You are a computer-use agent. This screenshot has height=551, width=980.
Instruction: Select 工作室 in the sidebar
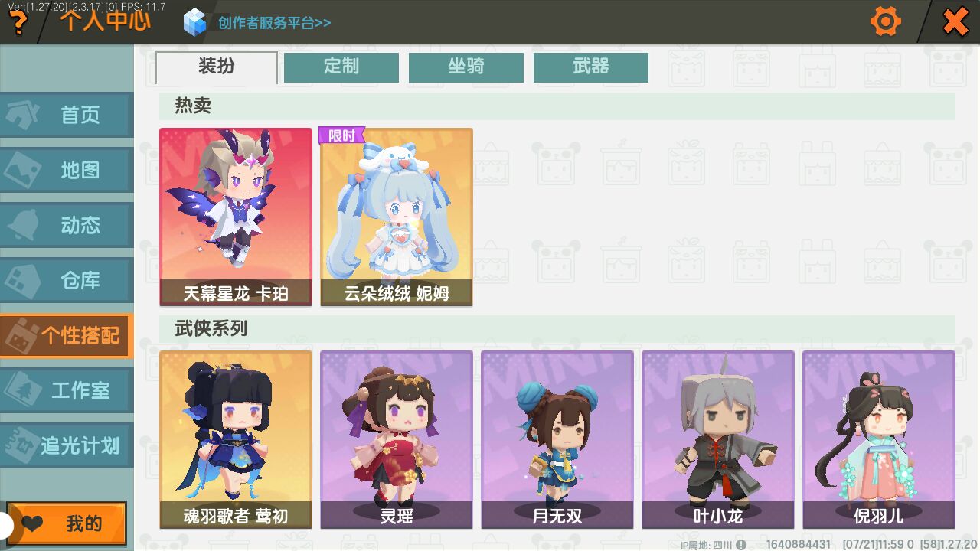pos(67,390)
